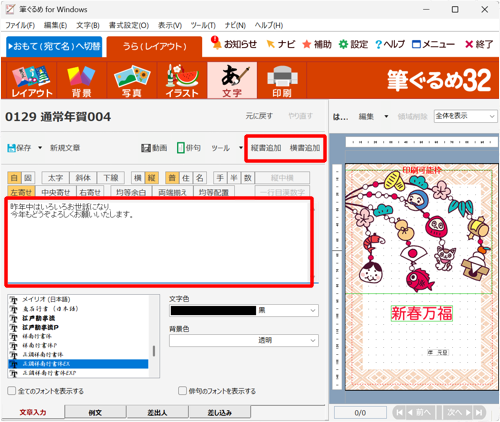Screen dimensions: 500x422
Task: Click the black 文字色 swatch
Action: coord(213,311)
